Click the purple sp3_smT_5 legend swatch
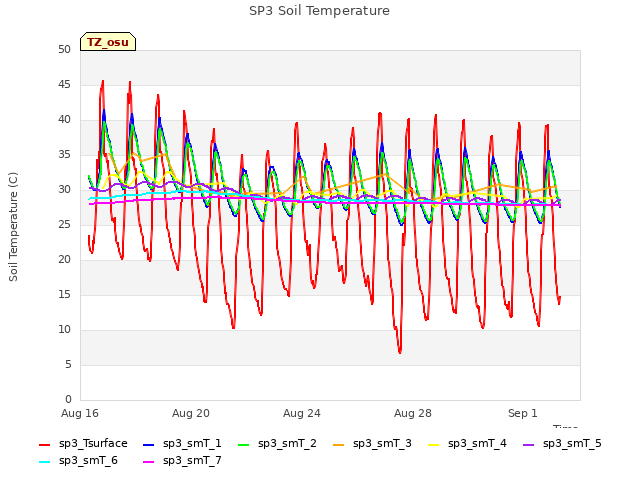The width and height of the screenshot is (640, 480). coord(529,444)
